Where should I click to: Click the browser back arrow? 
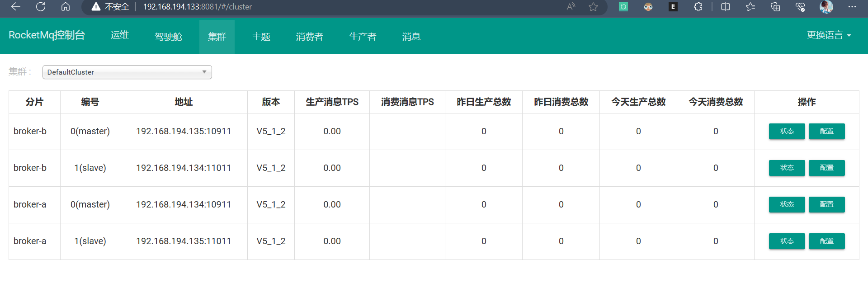[x=16, y=7]
